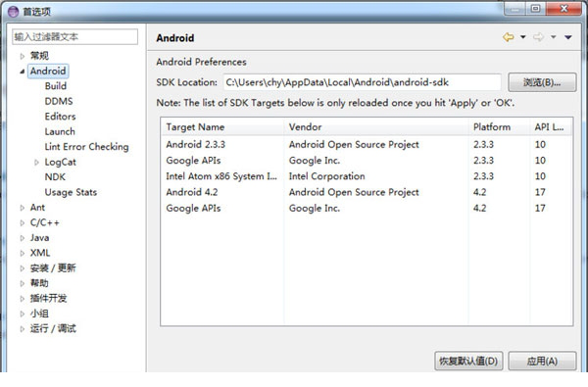Screen dimensions: 588x387
Task: Expand the 帮助 tree node
Action: [23, 283]
